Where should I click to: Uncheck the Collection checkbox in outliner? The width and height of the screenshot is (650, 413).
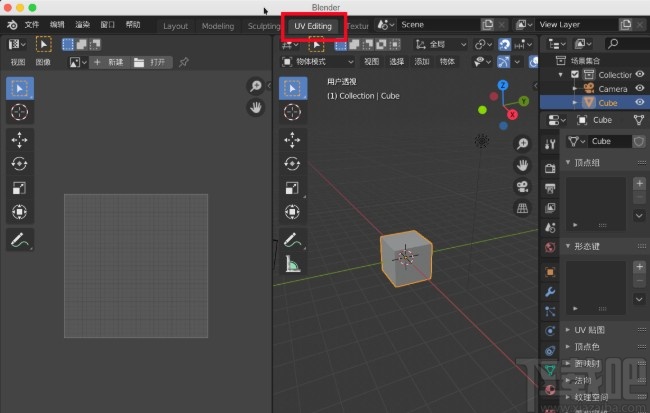[x=574, y=74]
